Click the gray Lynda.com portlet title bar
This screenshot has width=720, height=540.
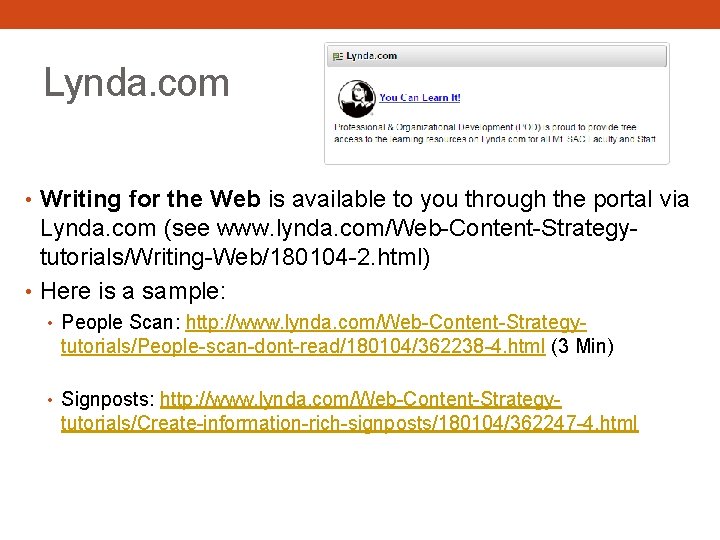[497, 56]
